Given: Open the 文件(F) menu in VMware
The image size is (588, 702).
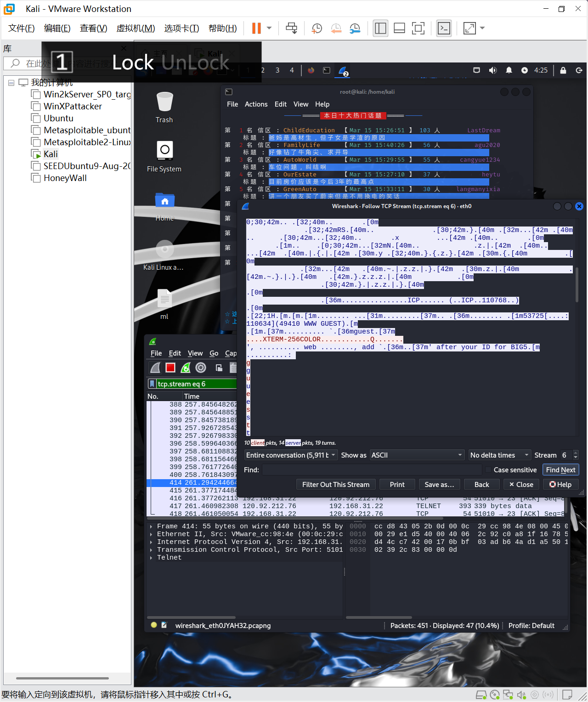Looking at the screenshot, I should [x=22, y=28].
